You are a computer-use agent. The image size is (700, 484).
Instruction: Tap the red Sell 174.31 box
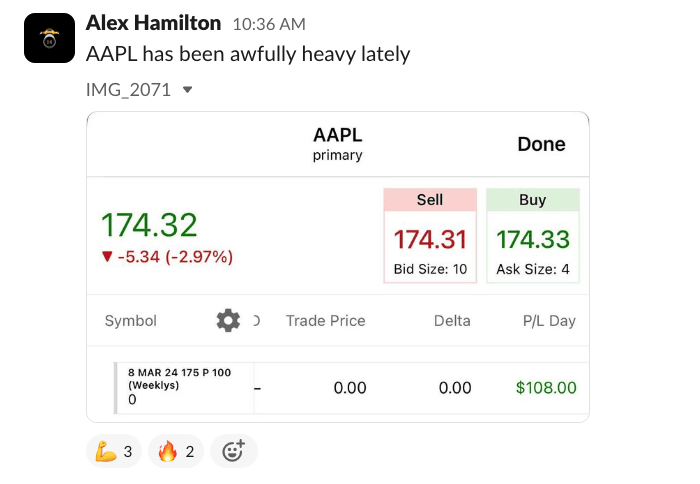(430, 235)
